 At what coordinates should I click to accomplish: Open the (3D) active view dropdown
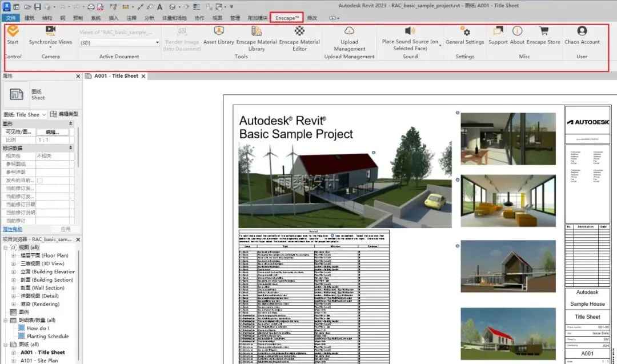(x=157, y=43)
